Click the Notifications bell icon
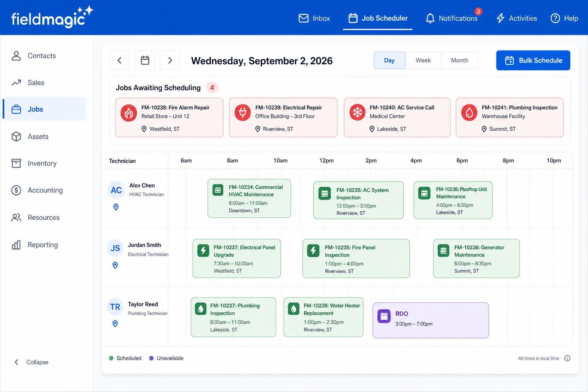 click(430, 18)
